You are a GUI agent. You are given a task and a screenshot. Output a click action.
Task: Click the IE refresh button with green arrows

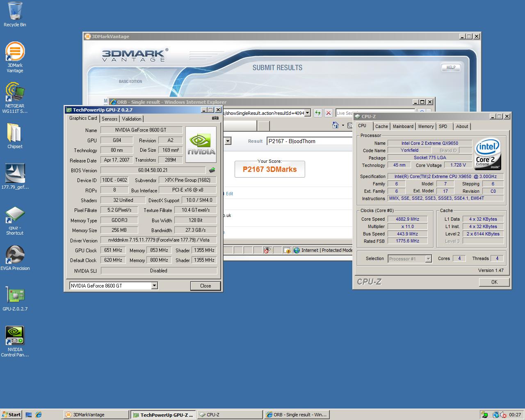(318, 113)
